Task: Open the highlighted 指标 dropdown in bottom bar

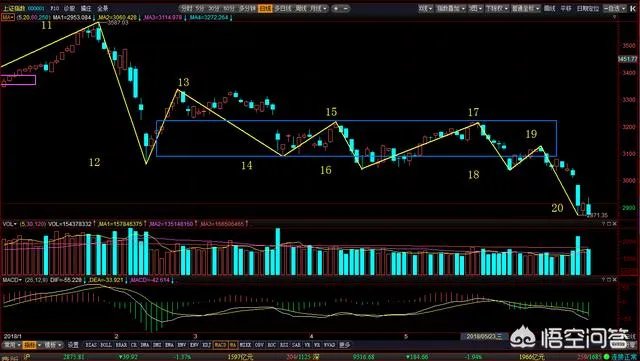Action: (33, 345)
